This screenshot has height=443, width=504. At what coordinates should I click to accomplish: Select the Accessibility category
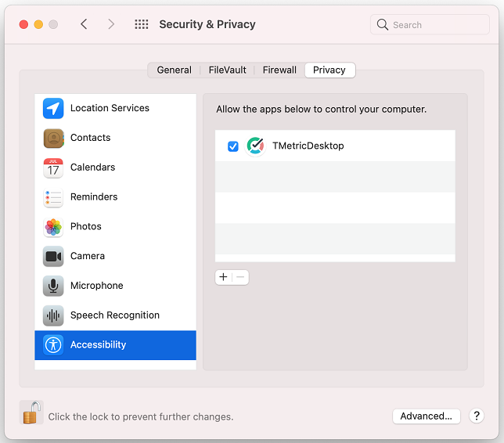pyautogui.click(x=115, y=345)
